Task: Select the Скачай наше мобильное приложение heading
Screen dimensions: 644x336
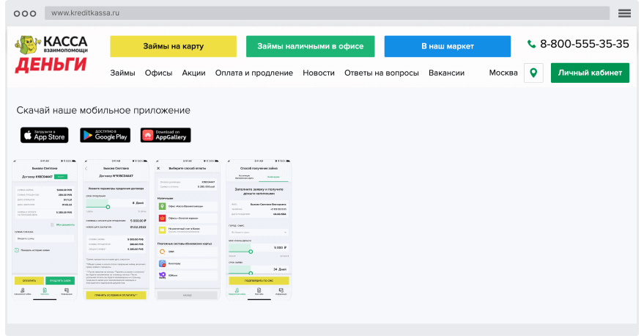Action: [x=103, y=110]
